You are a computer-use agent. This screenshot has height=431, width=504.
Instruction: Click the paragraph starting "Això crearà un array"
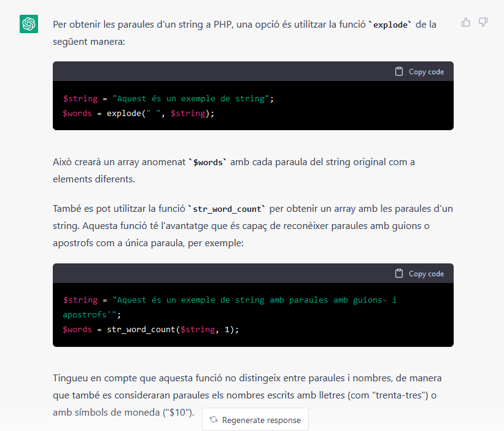(x=233, y=171)
